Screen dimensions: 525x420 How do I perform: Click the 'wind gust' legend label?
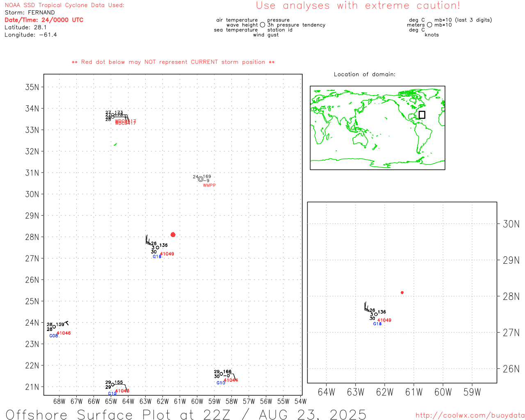pyautogui.click(x=266, y=35)
